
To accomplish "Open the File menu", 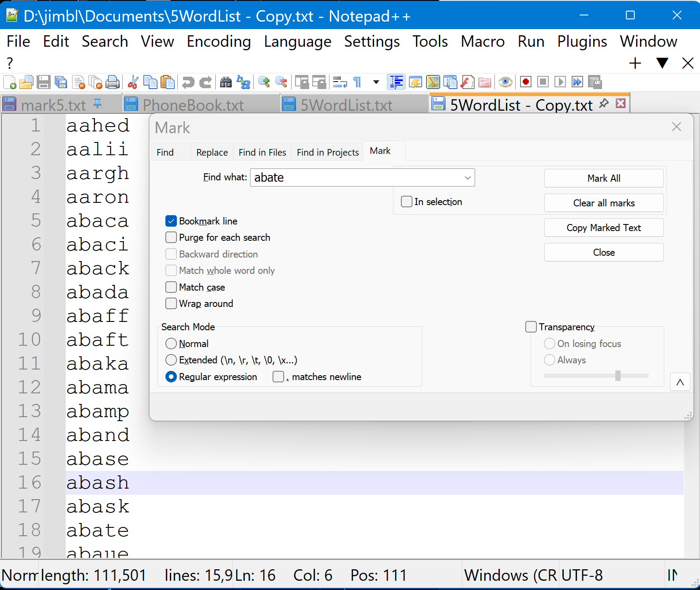I will 19,41.
